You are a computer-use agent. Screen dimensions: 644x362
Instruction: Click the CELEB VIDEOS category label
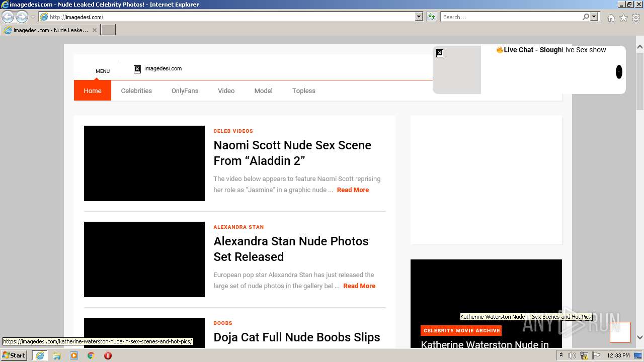tap(233, 131)
